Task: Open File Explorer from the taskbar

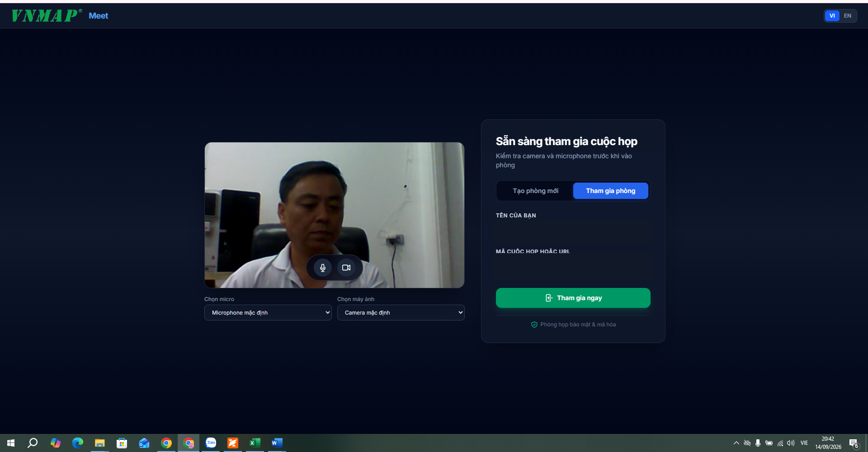Action: pyautogui.click(x=99, y=443)
